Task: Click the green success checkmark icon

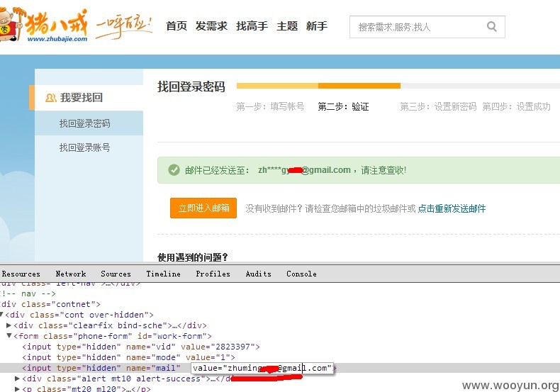Action: pyautogui.click(x=174, y=170)
